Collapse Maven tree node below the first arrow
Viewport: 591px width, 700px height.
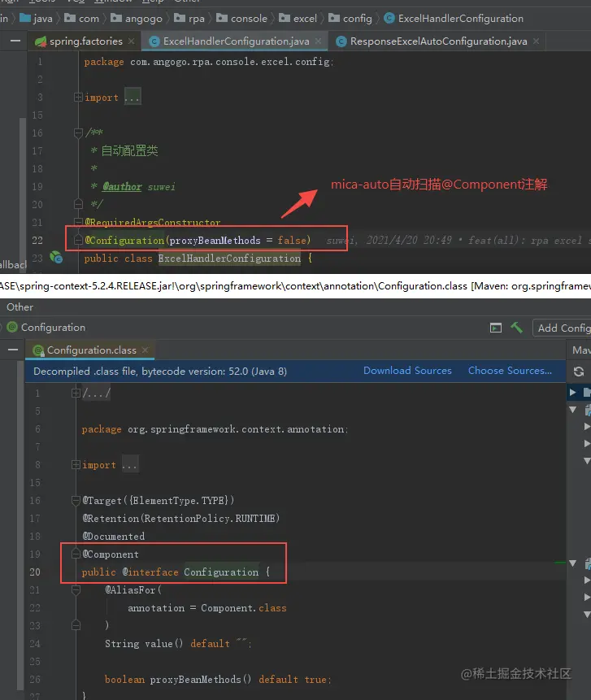[572, 410]
